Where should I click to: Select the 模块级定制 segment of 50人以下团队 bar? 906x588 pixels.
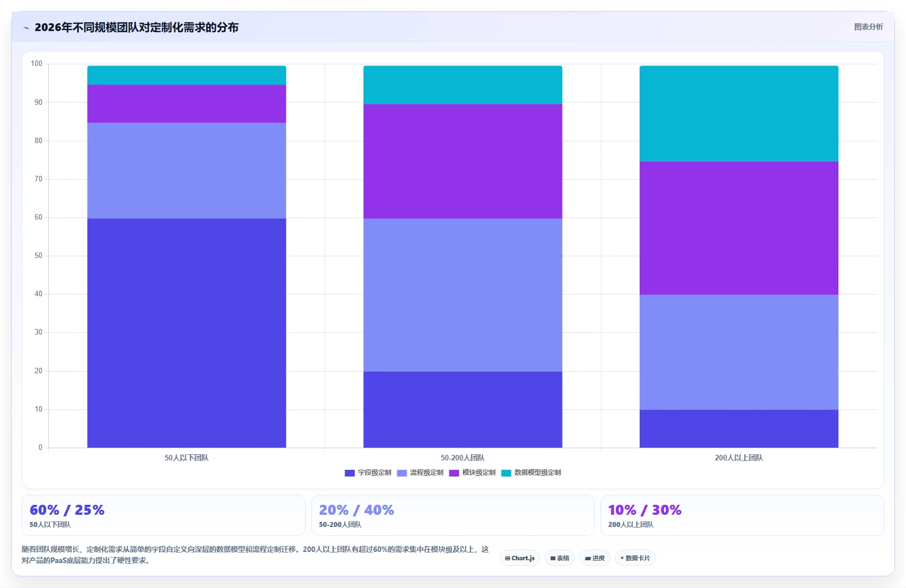tap(186, 104)
